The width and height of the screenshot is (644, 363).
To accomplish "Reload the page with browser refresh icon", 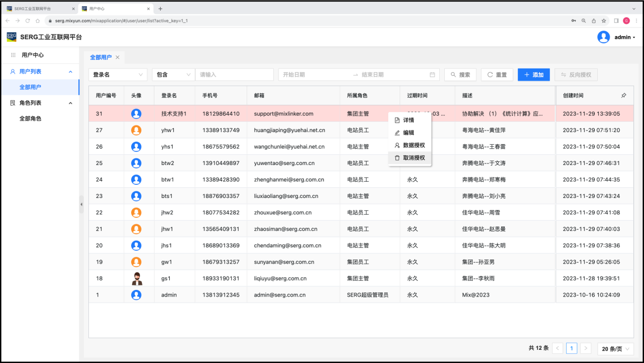I will click(x=27, y=21).
